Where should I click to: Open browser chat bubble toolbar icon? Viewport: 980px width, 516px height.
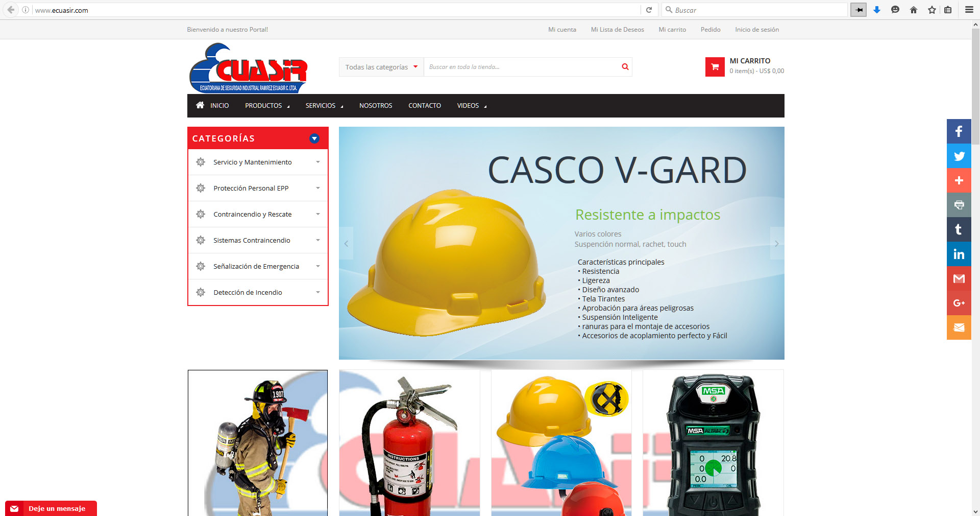point(895,10)
